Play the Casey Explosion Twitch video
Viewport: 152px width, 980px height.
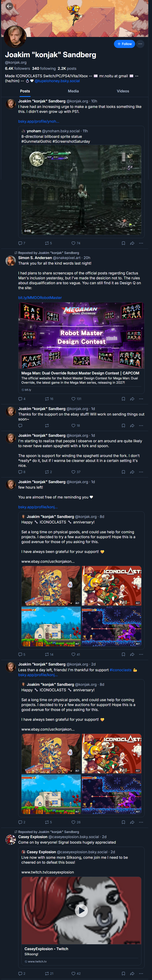pyautogui.click(x=81, y=910)
